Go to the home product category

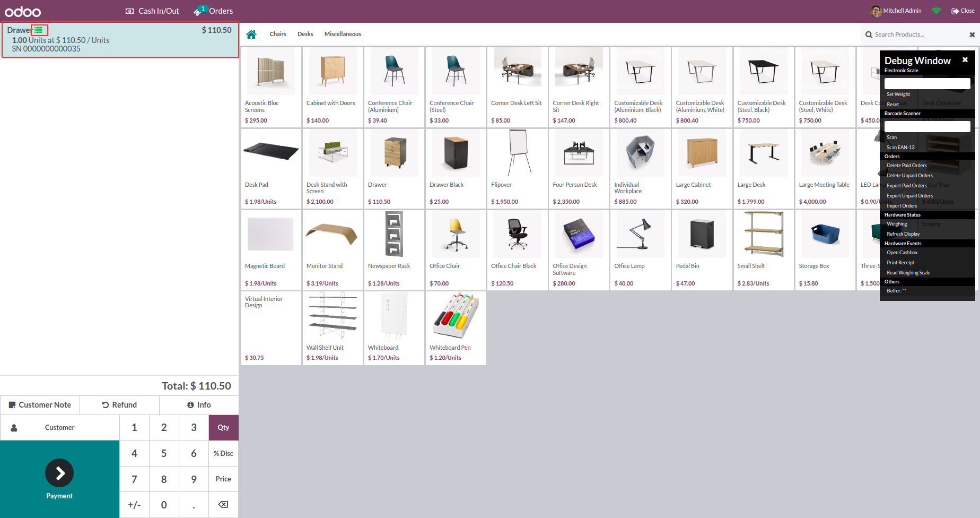click(251, 34)
